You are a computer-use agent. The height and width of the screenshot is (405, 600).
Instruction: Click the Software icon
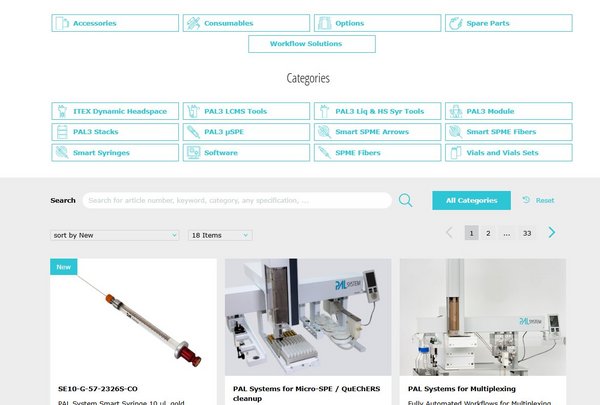click(193, 152)
